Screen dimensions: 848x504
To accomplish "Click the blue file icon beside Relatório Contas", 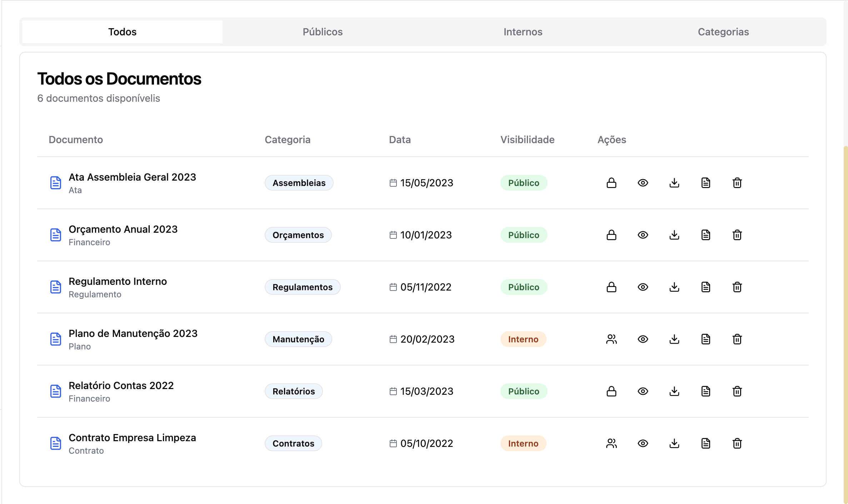I will [x=56, y=391].
